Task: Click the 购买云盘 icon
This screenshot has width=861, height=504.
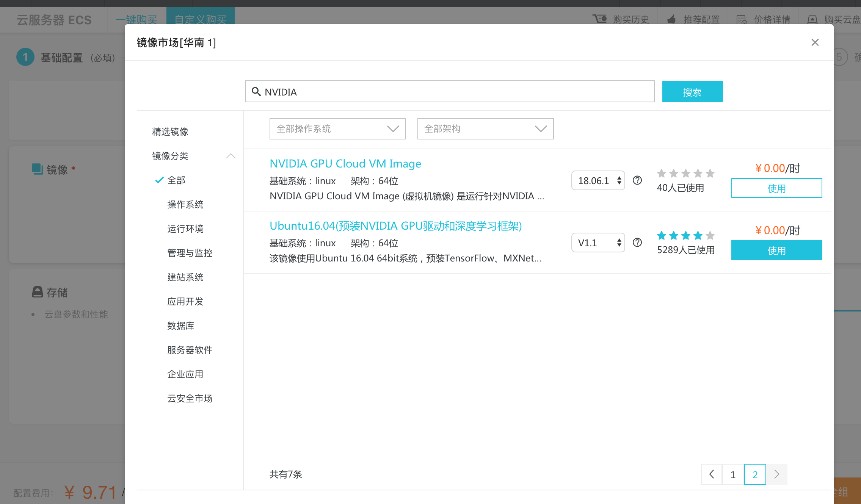Action: [812, 19]
